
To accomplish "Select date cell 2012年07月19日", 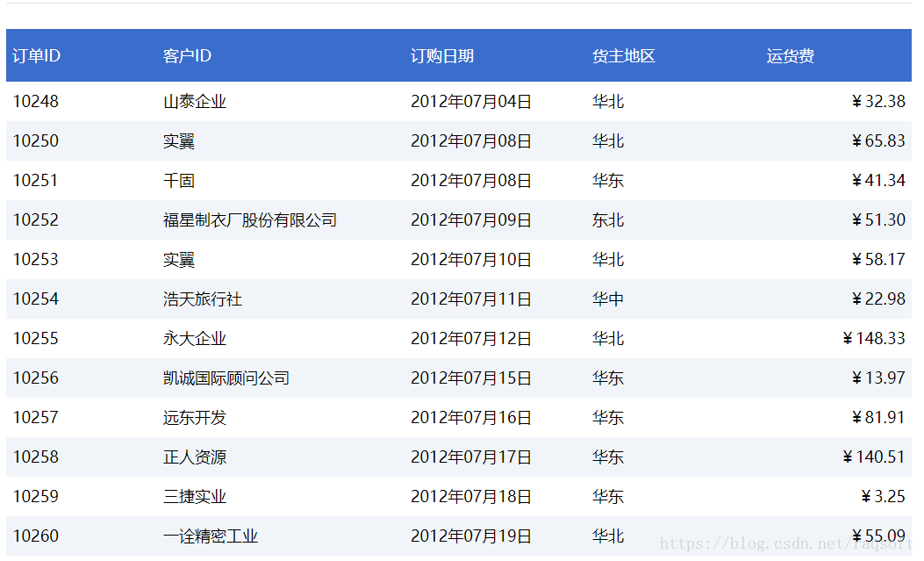I will click(x=471, y=536).
